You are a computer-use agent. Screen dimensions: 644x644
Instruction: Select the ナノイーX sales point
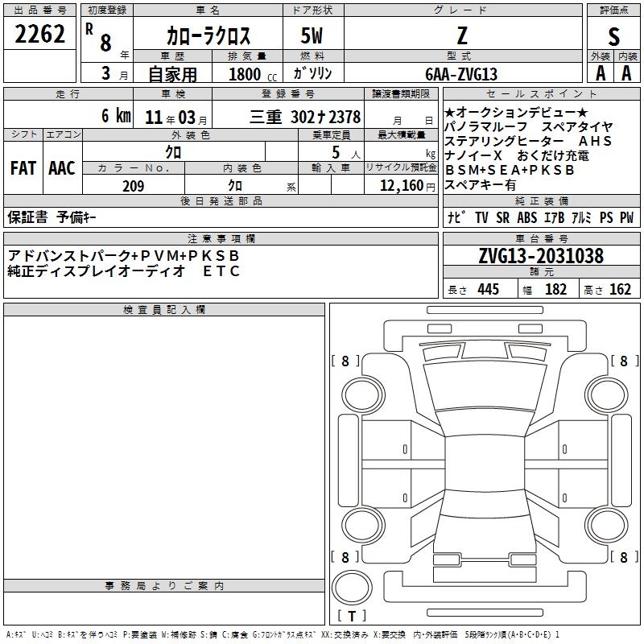coord(473,155)
